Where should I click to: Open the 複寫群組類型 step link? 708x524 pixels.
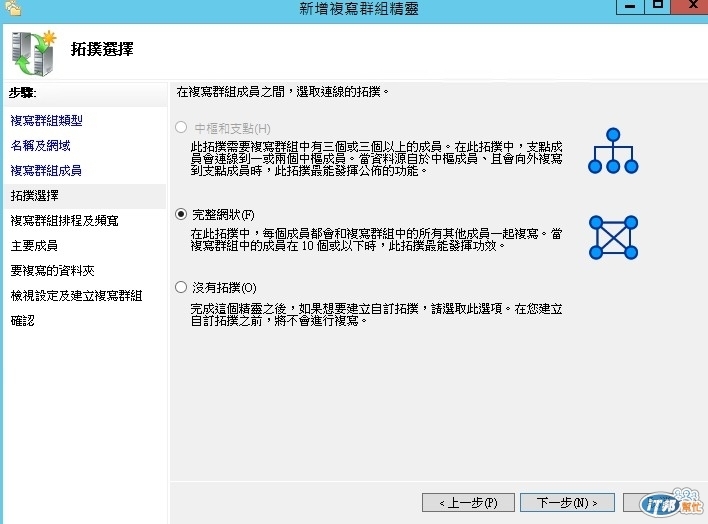coord(47,121)
